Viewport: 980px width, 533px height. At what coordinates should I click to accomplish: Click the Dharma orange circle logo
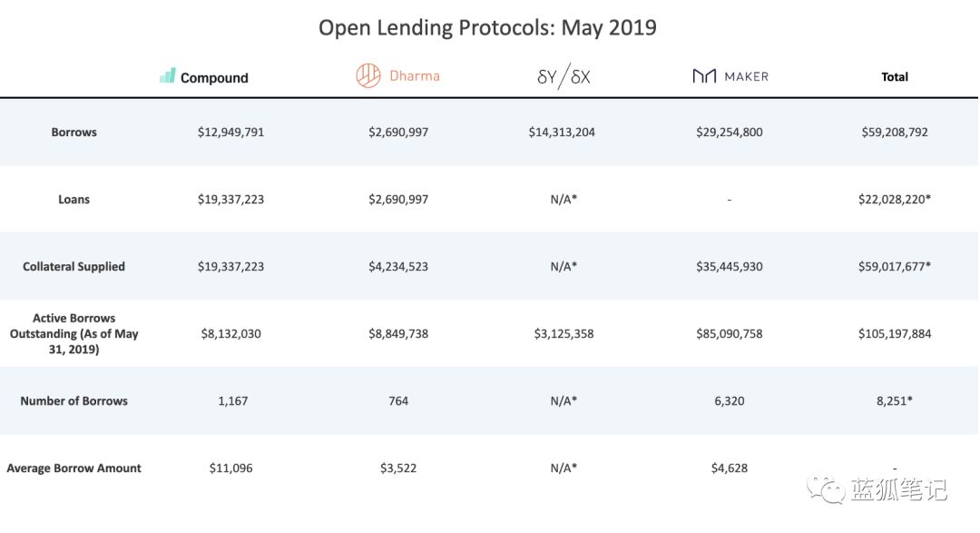click(368, 75)
